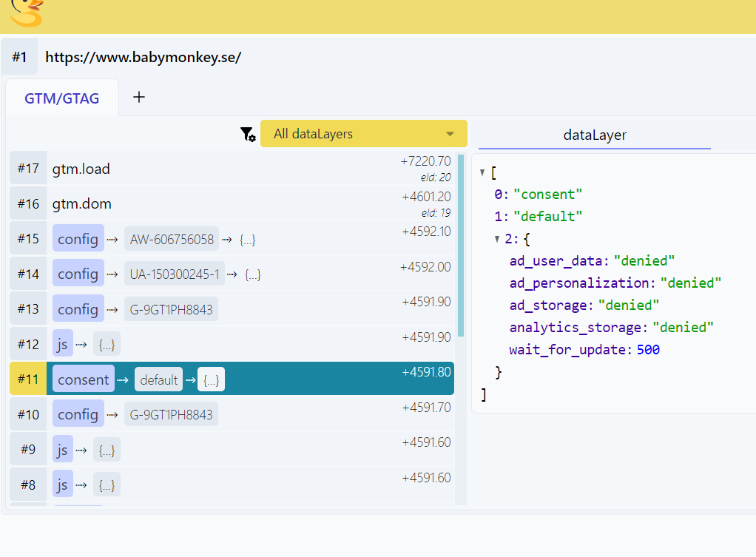
Task: Expand the {...} object in row #15
Action: (x=248, y=240)
